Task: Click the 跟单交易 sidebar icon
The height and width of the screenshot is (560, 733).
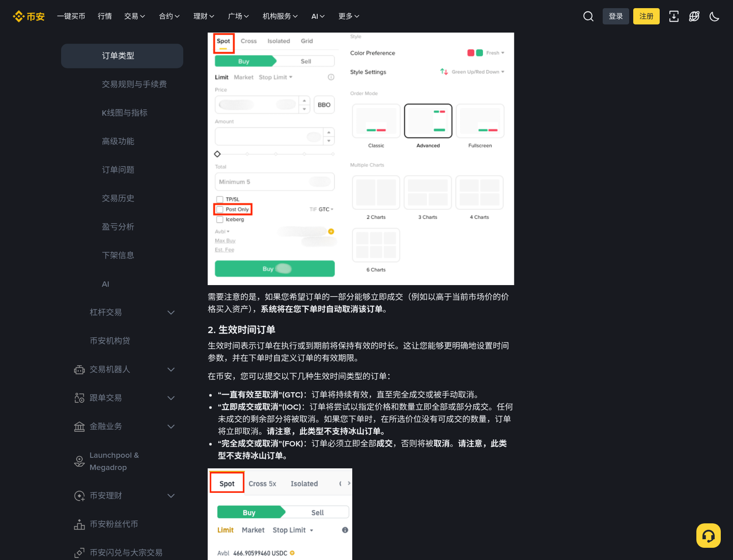Action: point(79,398)
